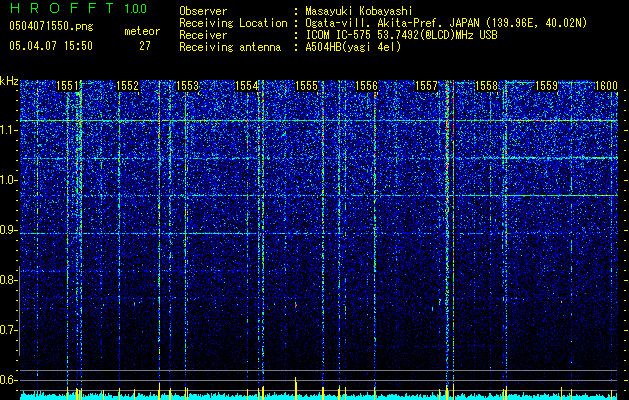Select antenna value A504HB(yagi 4el)

pos(353,47)
